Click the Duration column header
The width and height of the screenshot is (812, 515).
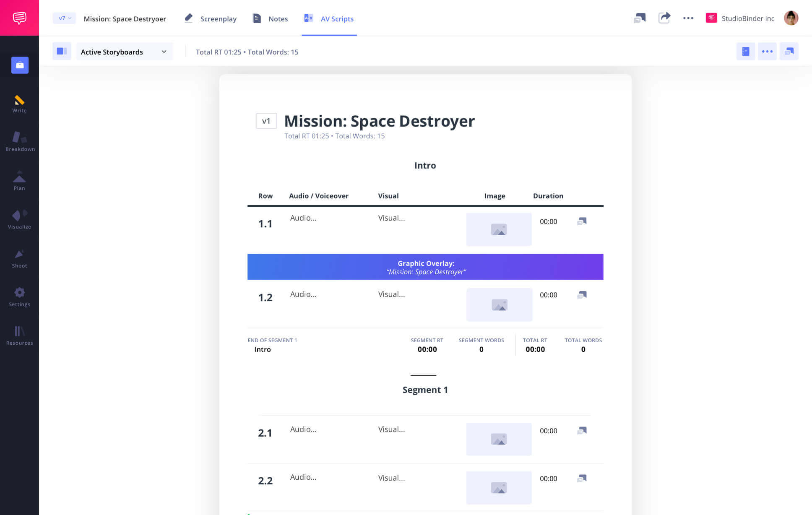click(548, 196)
